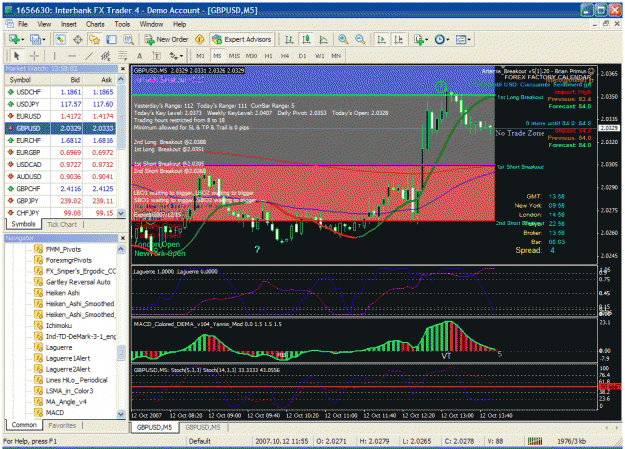
Task: Toggle the Navigator panel folder-star icon
Action: 94,39
